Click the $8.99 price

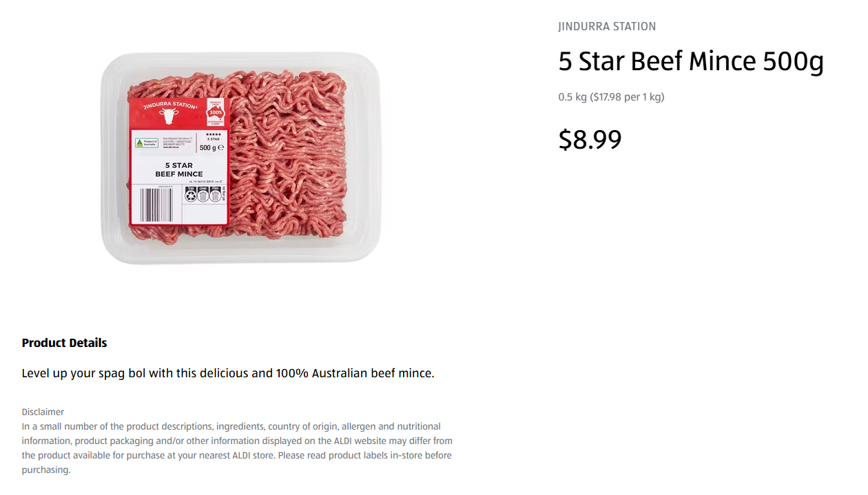pyautogui.click(x=590, y=140)
